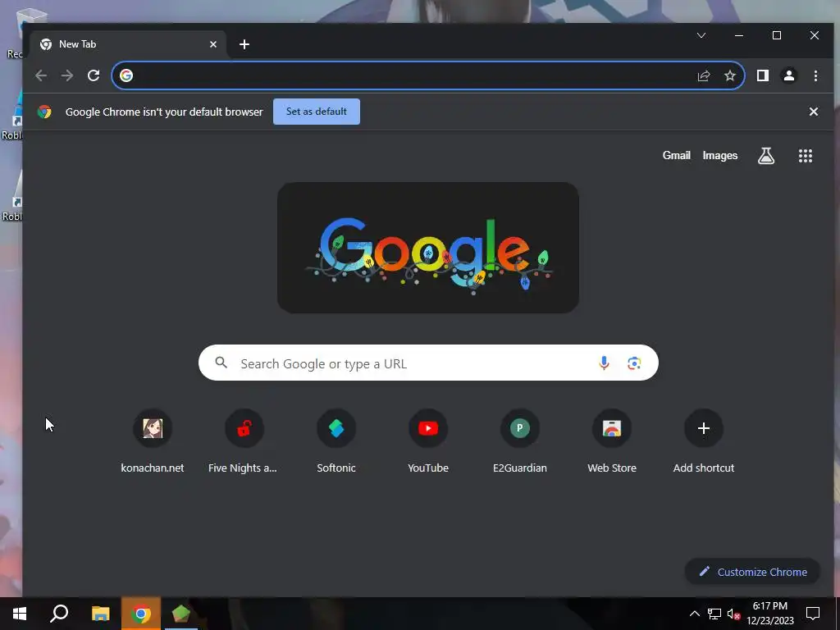Click Set as default button
This screenshot has height=630, width=840.
coord(317,112)
